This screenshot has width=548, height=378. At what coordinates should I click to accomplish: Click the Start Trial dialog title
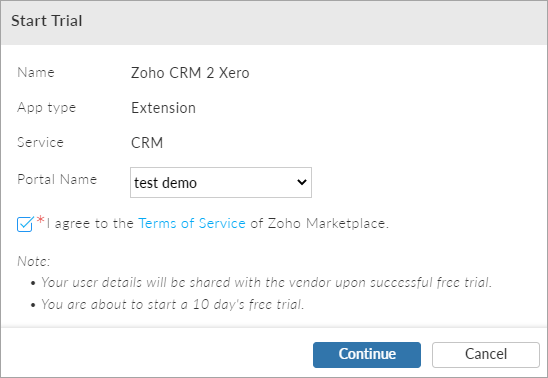click(x=47, y=21)
